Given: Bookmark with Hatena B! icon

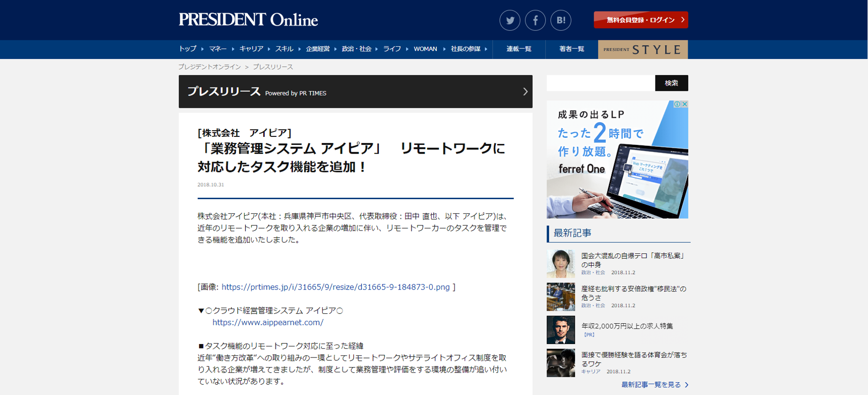Looking at the screenshot, I should click(x=561, y=20).
